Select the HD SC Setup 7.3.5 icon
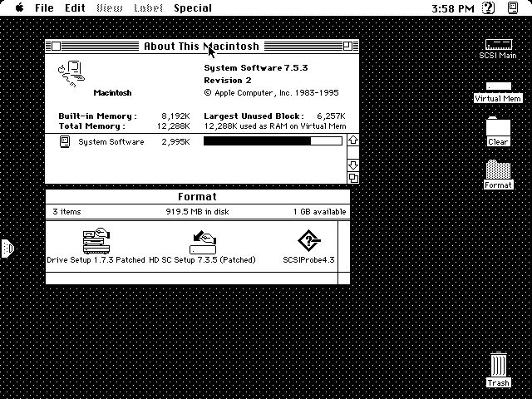532x399 pixels. click(203, 240)
